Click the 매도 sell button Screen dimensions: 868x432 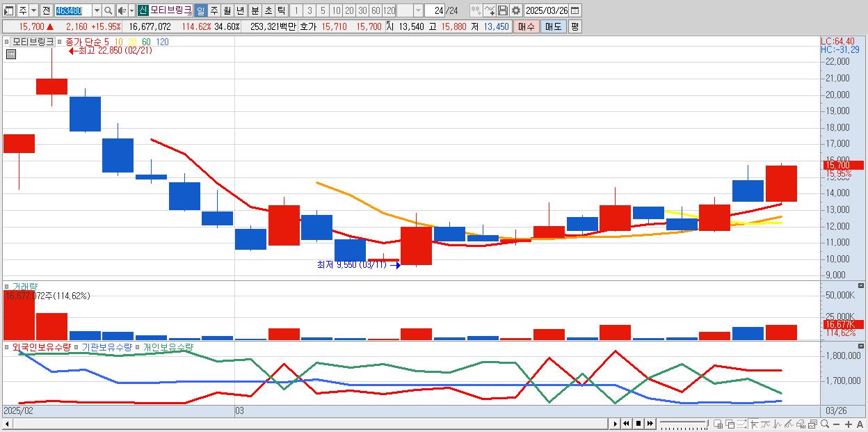pos(553,26)
